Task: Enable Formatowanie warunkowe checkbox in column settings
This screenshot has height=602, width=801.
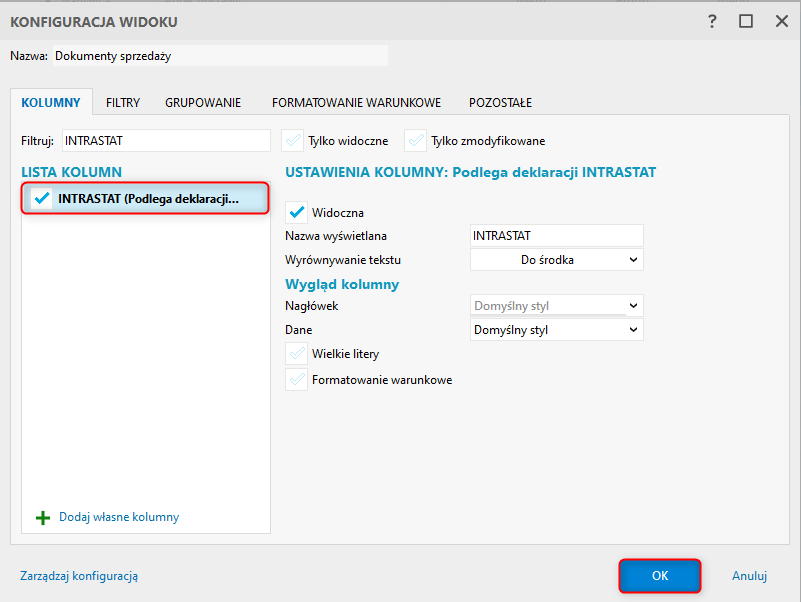Action: coord(297,380)
